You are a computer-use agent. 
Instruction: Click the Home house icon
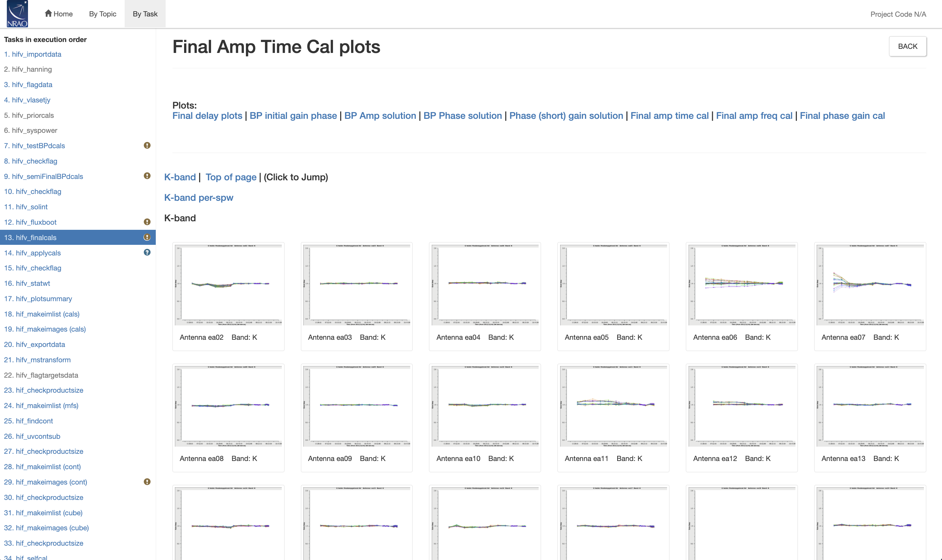(x=48, y=13)
